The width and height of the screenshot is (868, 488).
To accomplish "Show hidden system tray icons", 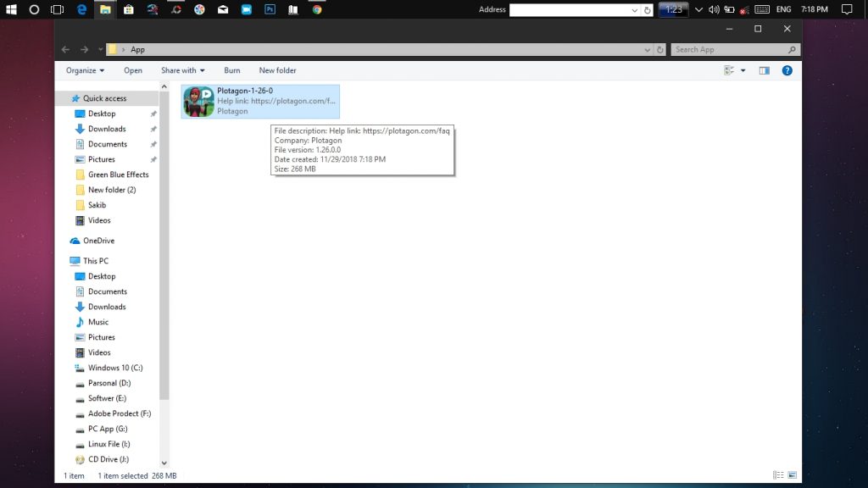I will (698, 9).
